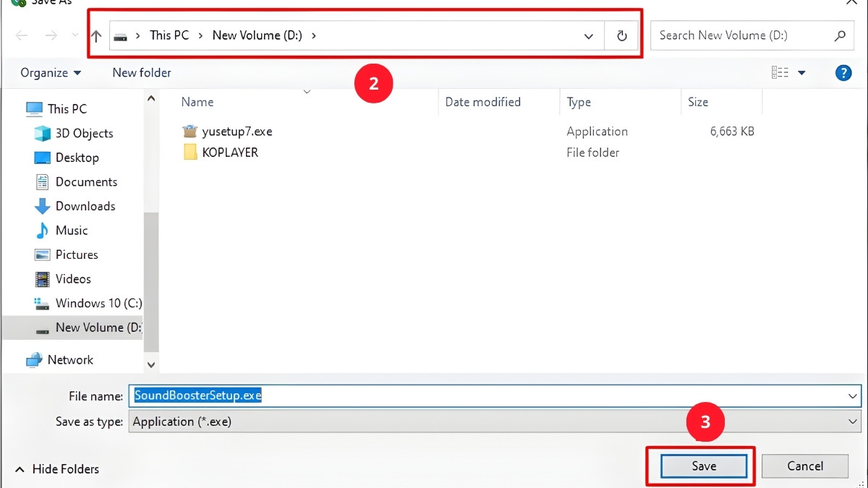The width and height of the screenshot is (868, 488).
Task: Open the Save as type dropdown
Action: [851, 421]
